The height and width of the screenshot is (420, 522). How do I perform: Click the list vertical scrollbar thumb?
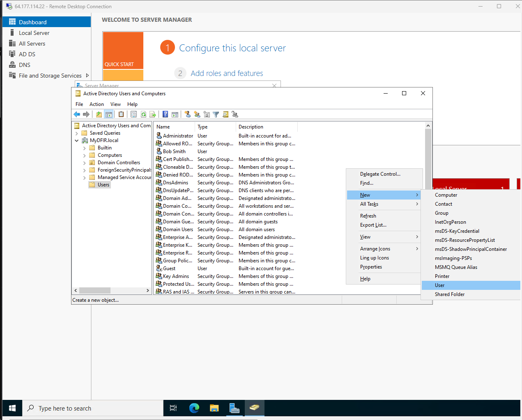click(428, 158)
